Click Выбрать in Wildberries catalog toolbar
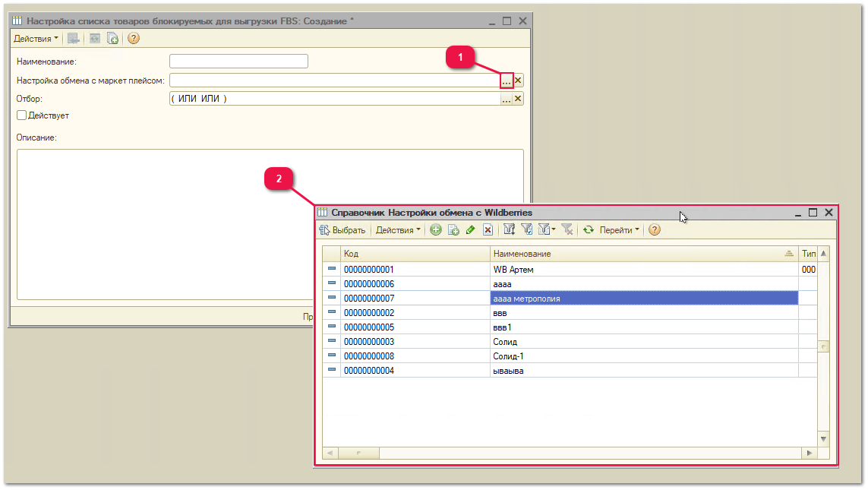868x490 pixels. pyautogui.click(x=342, y=229)
